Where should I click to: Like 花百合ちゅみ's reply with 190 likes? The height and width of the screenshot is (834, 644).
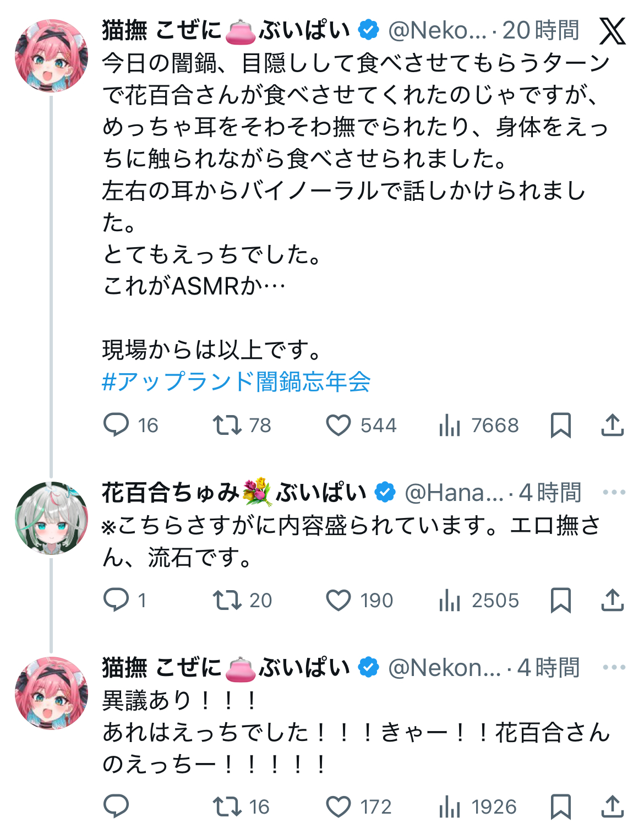[338, 600]
